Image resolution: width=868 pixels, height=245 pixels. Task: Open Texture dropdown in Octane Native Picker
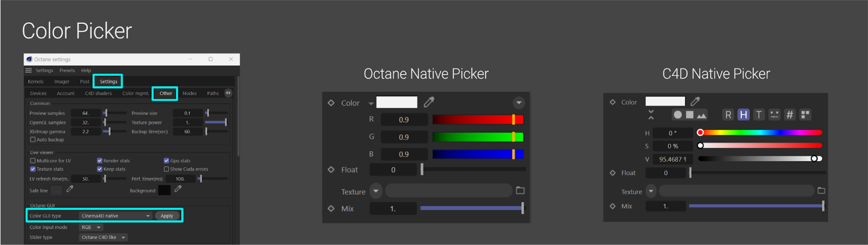[x=376, y=191]
